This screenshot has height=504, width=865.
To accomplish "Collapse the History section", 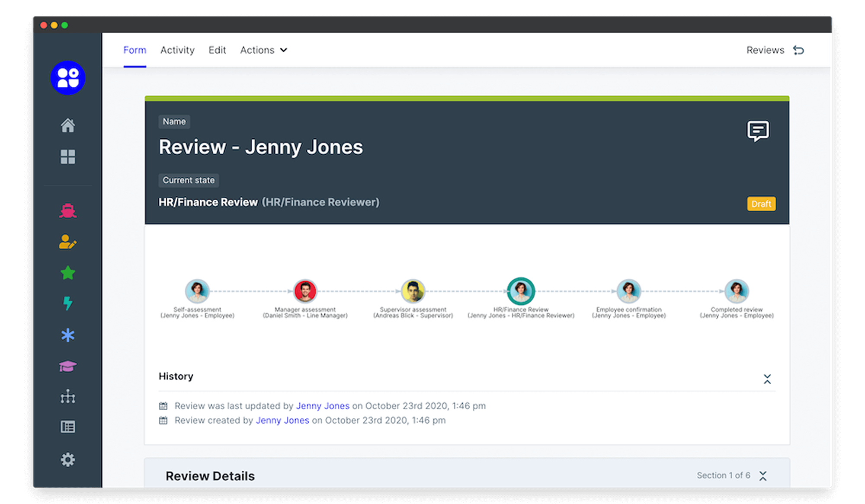I will [x=767, y=379].
